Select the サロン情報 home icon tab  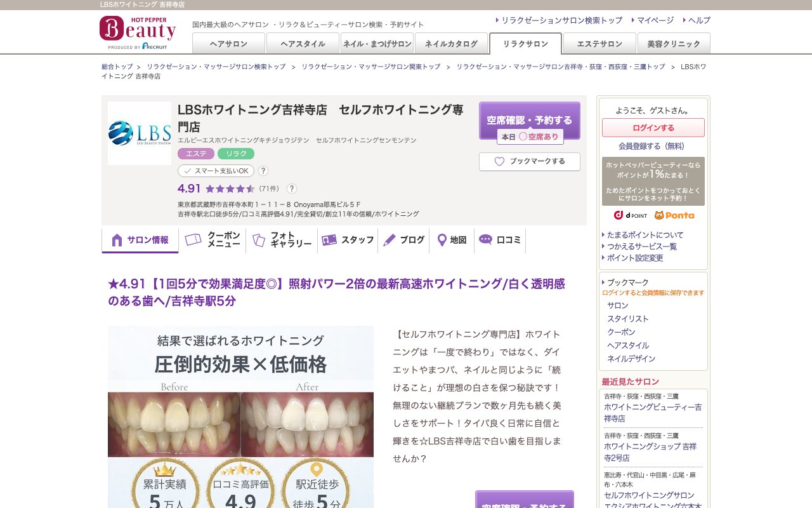point(116,239)
